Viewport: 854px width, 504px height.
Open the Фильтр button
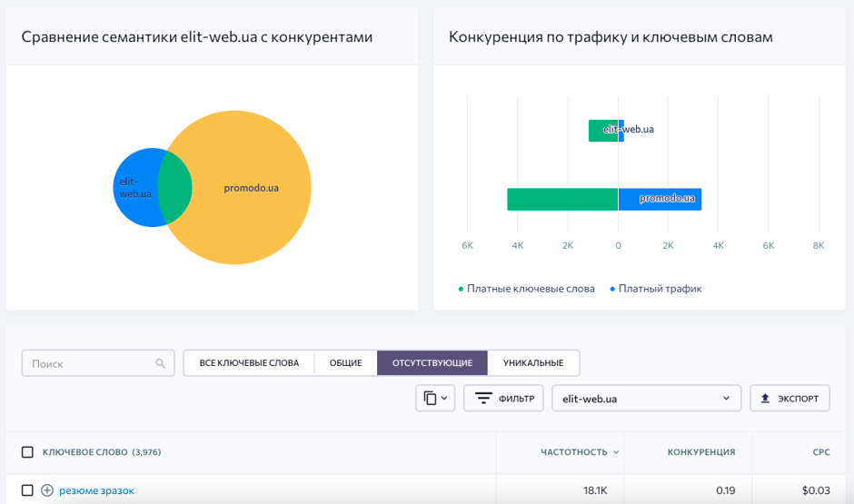click(503, 399)
